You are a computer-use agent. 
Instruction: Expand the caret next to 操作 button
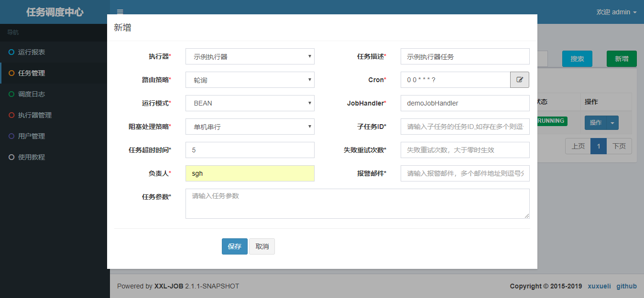tap(612, 123)
